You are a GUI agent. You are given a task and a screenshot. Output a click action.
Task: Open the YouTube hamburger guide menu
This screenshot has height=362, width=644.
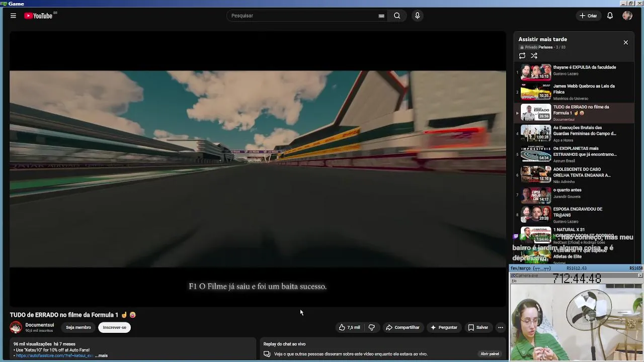point(13,16)
